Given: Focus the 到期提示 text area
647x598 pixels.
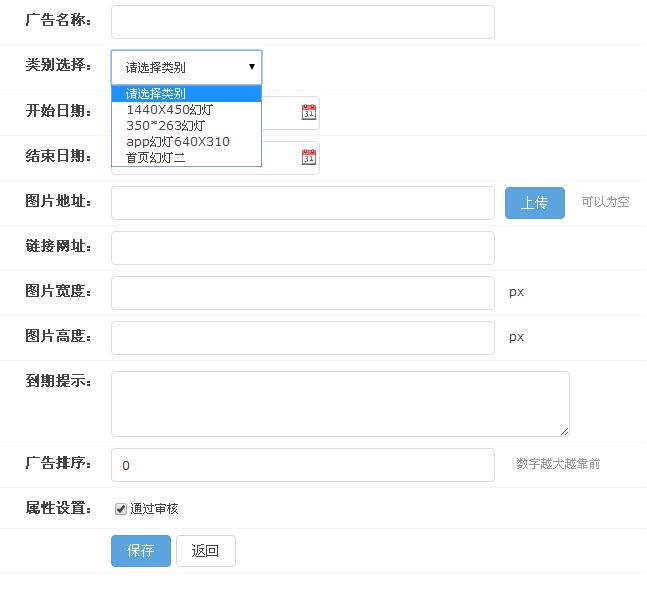Looking at the screenshot, I should tap(340, 403).
